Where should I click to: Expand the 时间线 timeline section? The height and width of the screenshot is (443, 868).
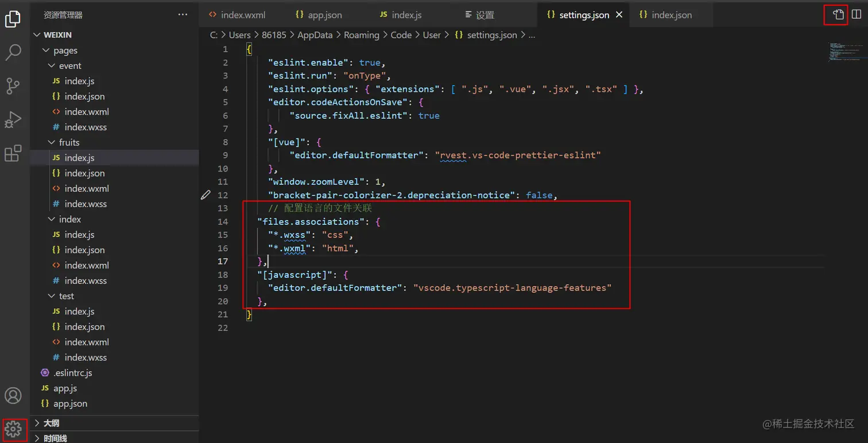[x=114, y=438]
